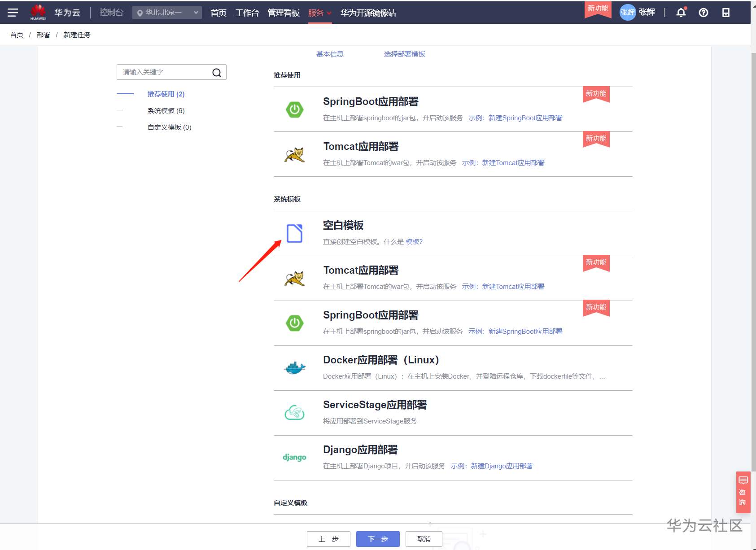756x550 pixels.
Task: Click the document icon in the top bar
Action: pyautogui.click(x=725, y=13)
